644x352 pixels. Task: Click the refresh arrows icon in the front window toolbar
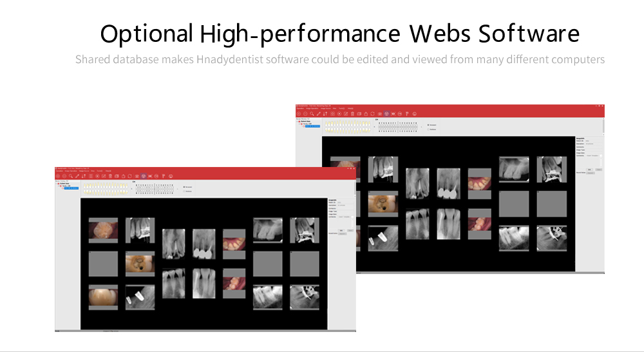coord(130,176)
